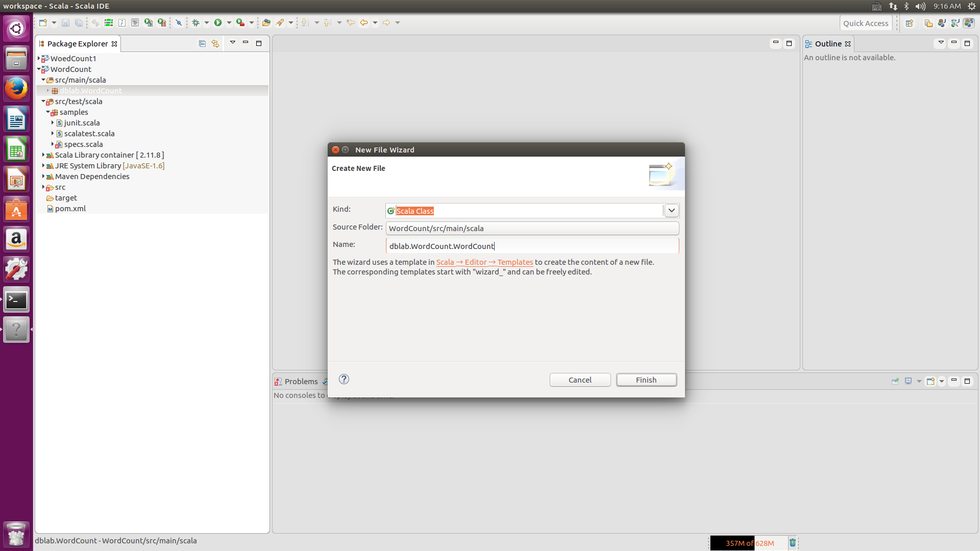
Task: Open the Templates link in the wizard text
Action: [516, 262]
